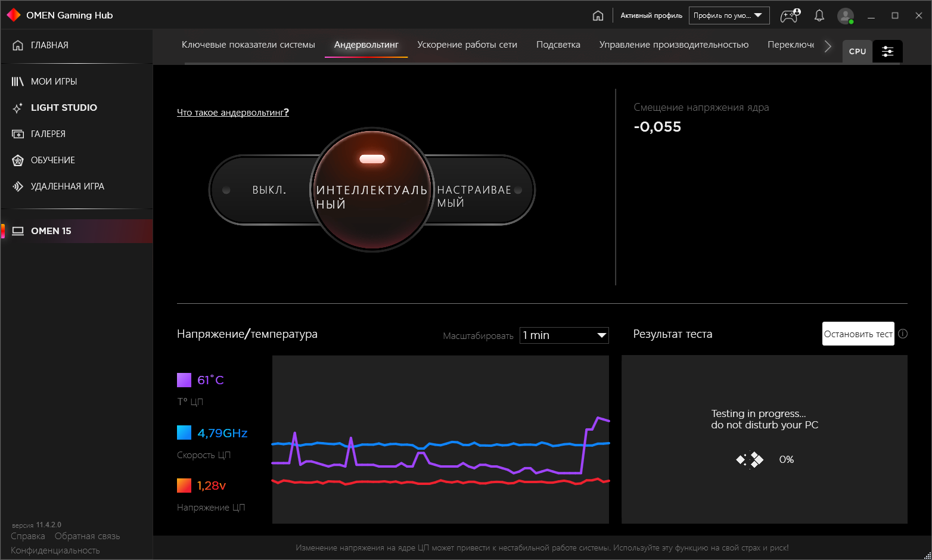Open user account avatar
932x560 pixels.
(x=846, y=15)
